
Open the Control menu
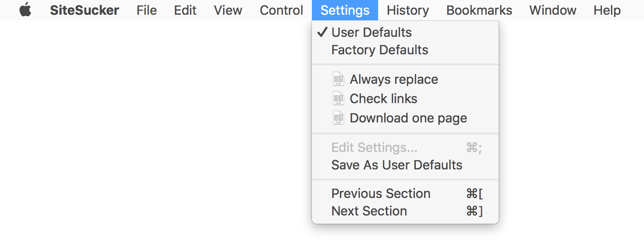coord(282,10)
